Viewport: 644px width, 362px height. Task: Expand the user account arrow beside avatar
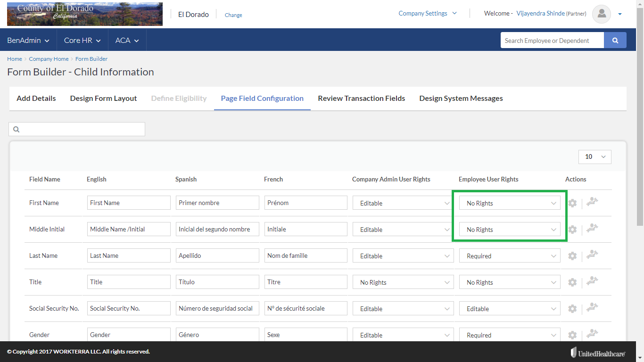(620, 14)
